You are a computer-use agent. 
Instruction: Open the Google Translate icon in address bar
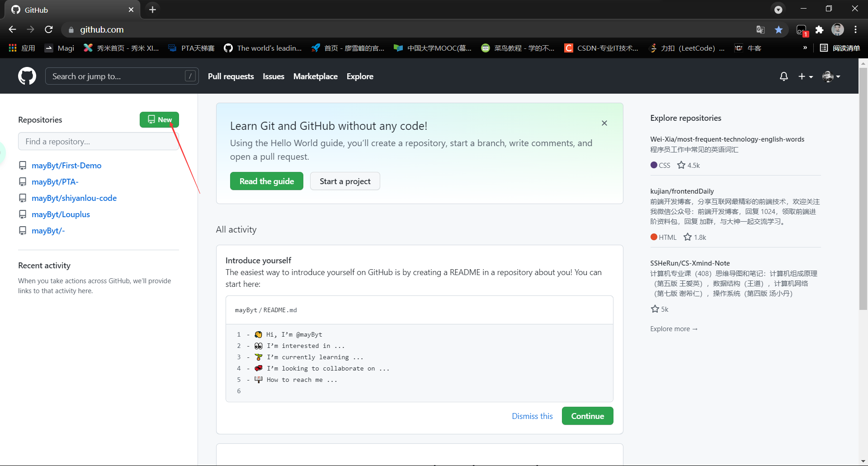(x=760, y=29)
